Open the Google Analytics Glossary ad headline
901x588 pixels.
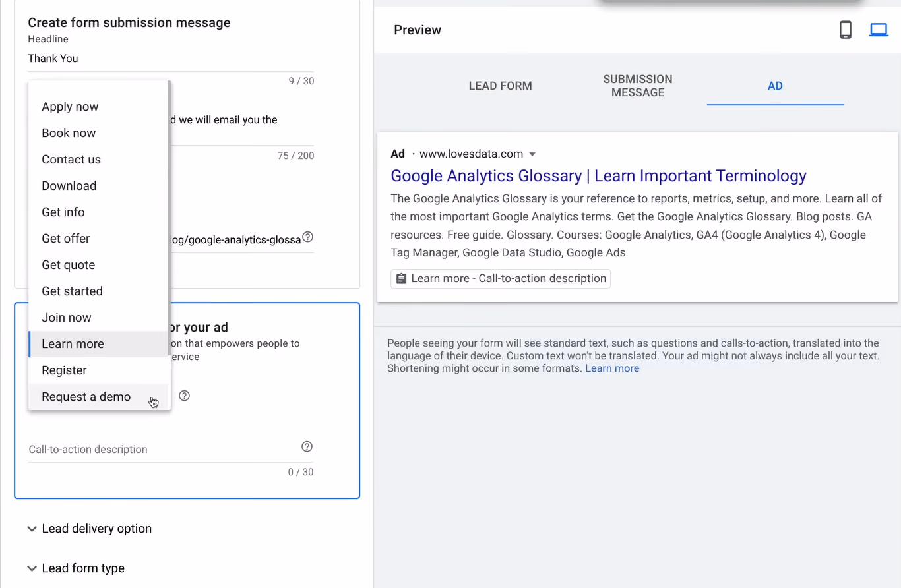pos(598,176)
